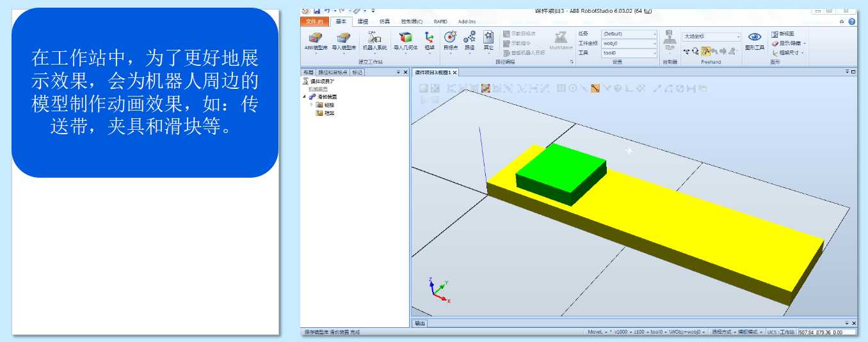Open the layout panel options arrow
Image resolution: width=868 pixels, height=342 pixels.
[398, 72]
